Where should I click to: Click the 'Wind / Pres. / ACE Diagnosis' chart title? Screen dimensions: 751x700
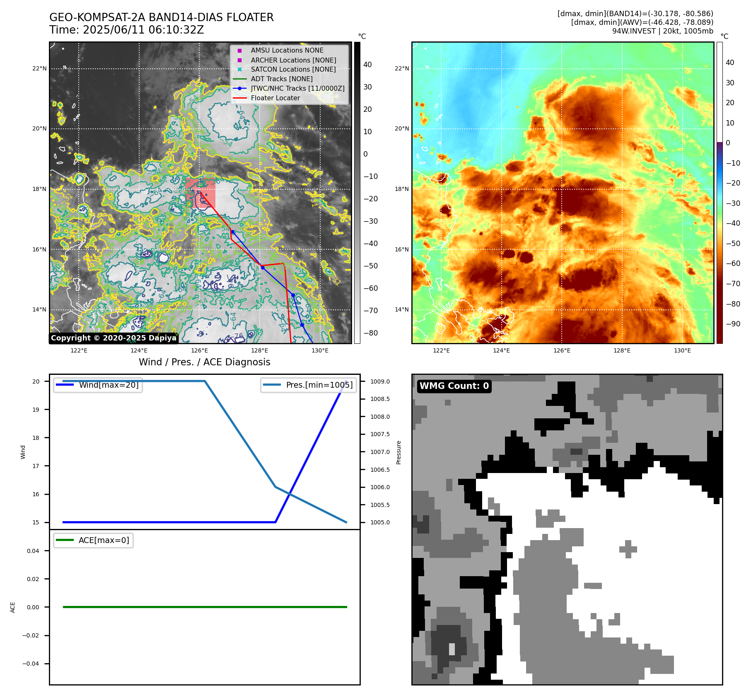pyautogui.click(x=205, y=362)
